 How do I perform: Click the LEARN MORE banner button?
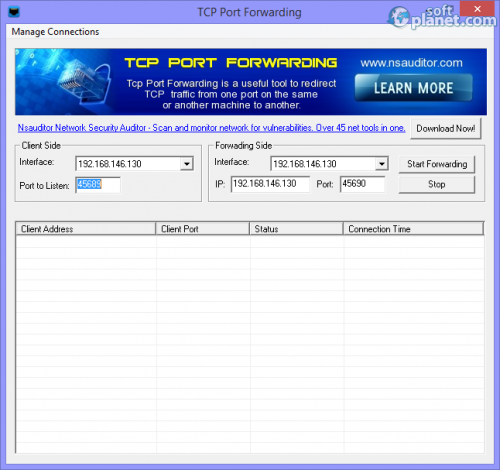(x=413, y=88)
